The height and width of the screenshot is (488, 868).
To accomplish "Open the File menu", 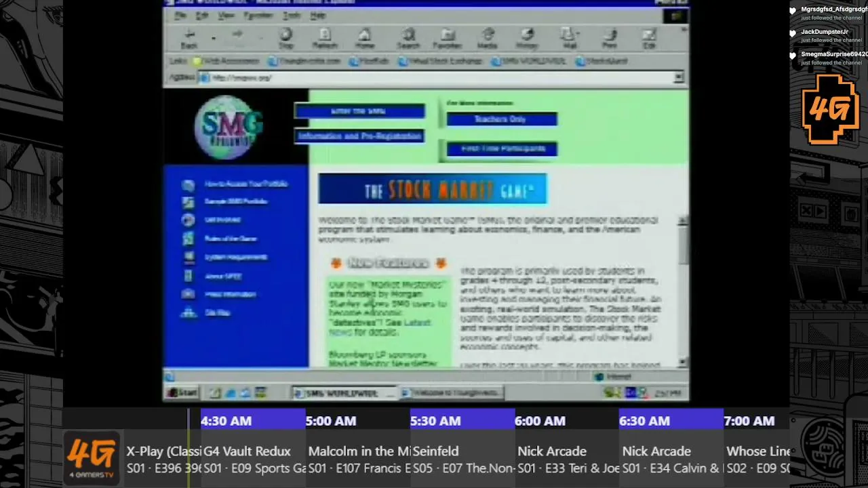I will pyautogui.click(x=180, y=15).
